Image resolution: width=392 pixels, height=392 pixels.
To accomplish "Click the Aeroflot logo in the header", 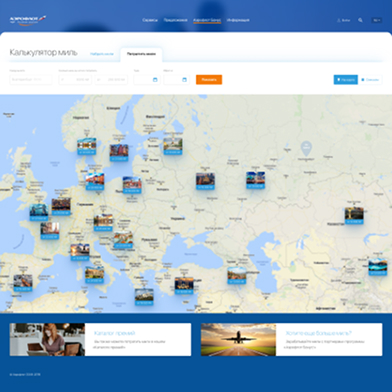I will point(28,20).
